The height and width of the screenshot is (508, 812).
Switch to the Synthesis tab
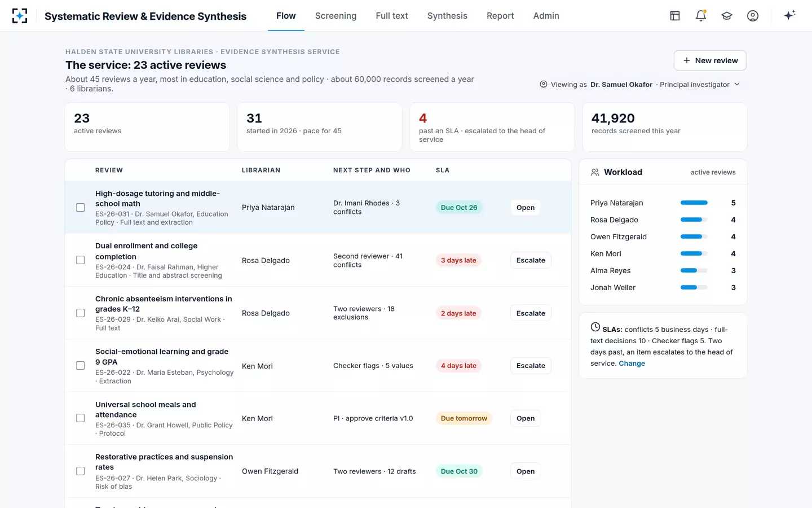click(447, 16)
